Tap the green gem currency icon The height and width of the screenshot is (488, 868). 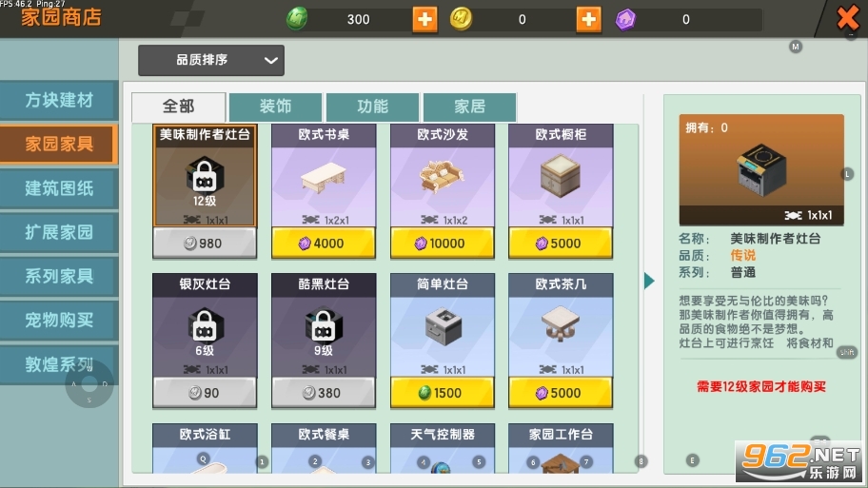pos(297,19)
